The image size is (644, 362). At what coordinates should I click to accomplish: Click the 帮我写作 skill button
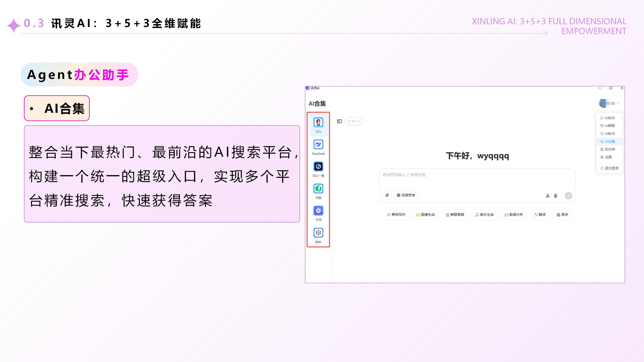[396, 215]
